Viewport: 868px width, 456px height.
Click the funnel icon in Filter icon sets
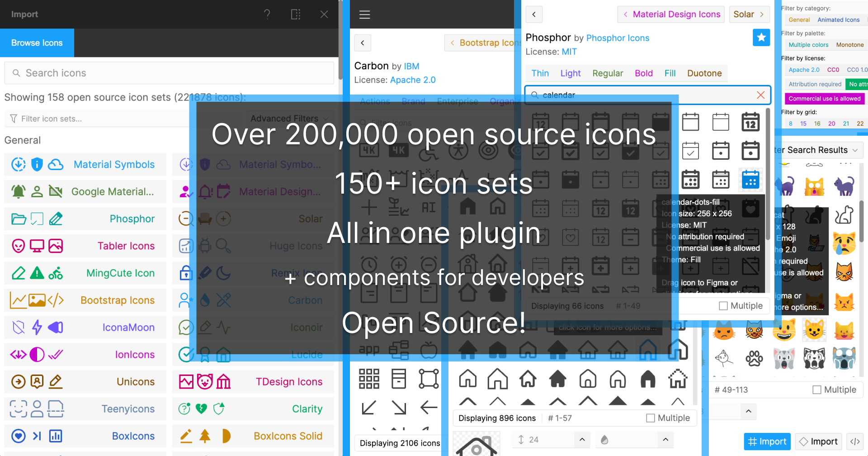pyautogui.click(x=14, y=119)
